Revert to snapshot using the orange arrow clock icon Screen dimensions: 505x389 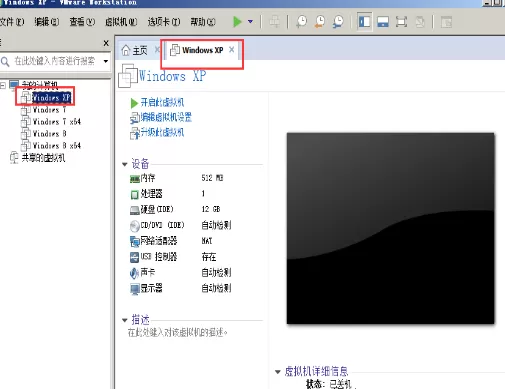(x=320, y=22)
